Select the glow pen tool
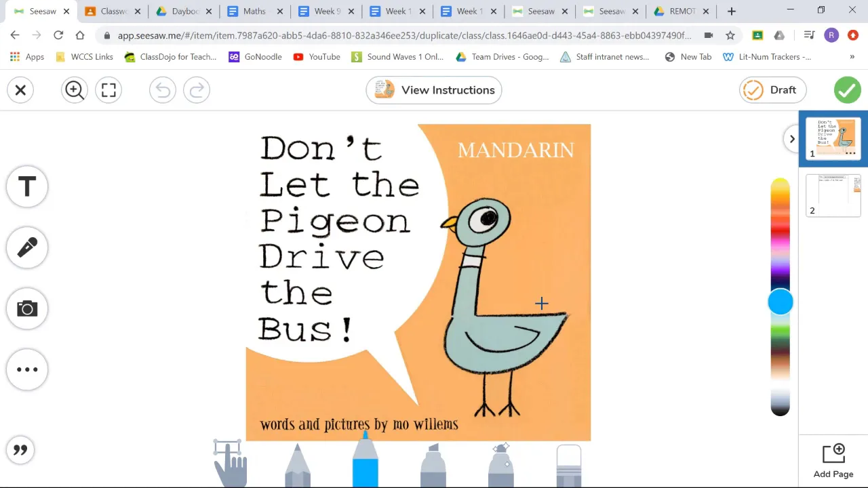The width and height of the screenshot is (868, 488). pyautogui.click(x=501, y=465)
